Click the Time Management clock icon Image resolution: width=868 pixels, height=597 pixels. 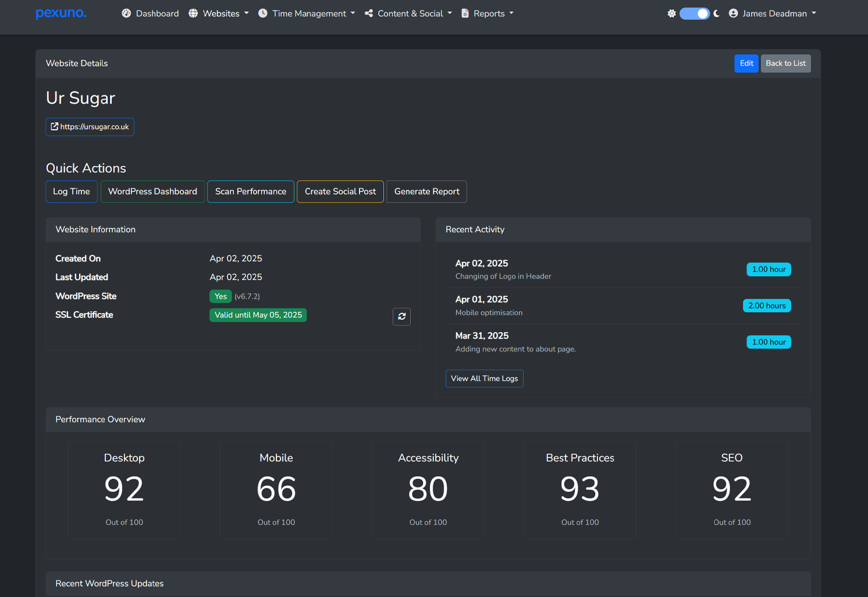pos(263,13)
